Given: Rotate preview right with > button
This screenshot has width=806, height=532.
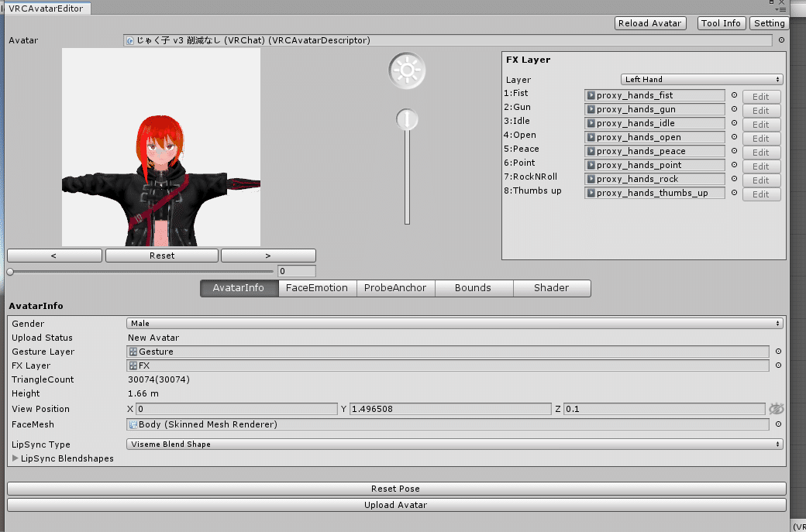Looking at the screenshot, I should point(268,256).
